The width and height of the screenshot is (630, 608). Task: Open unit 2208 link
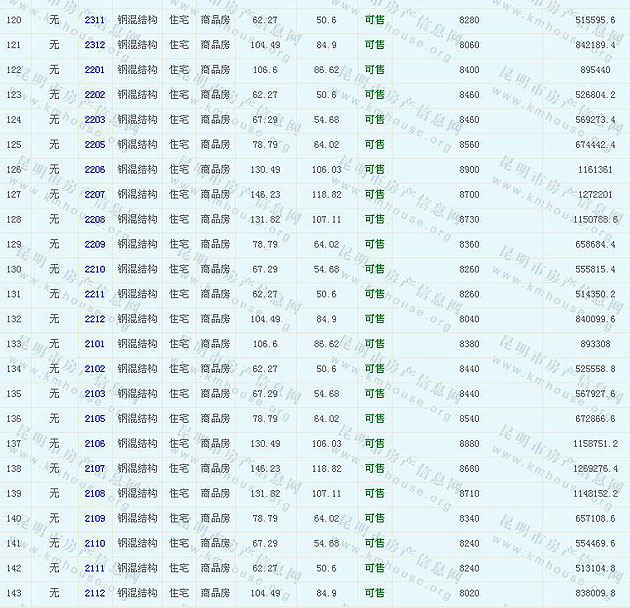94,220
